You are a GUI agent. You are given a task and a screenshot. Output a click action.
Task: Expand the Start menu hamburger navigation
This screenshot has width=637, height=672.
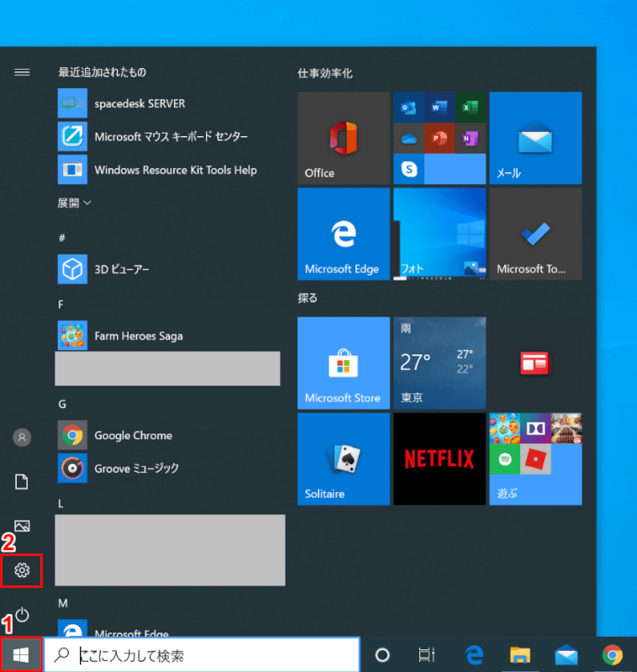click(22, 72)
